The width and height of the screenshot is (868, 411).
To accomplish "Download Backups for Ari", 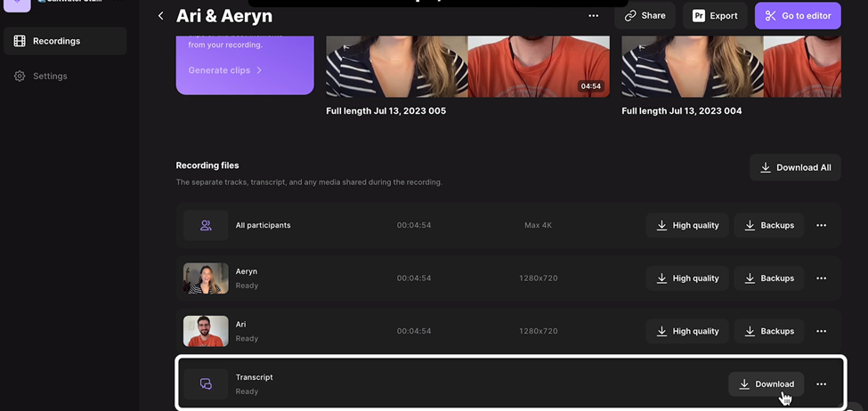I will 769,331.
